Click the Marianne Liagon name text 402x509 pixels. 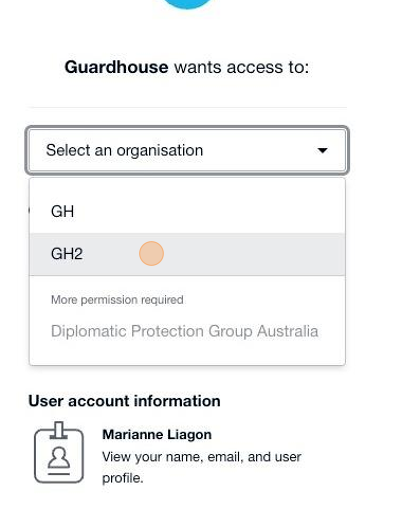click(x=157, y=434)
